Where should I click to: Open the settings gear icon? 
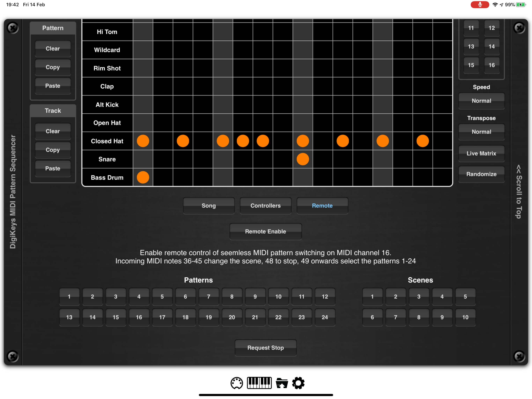click(298, 383)
